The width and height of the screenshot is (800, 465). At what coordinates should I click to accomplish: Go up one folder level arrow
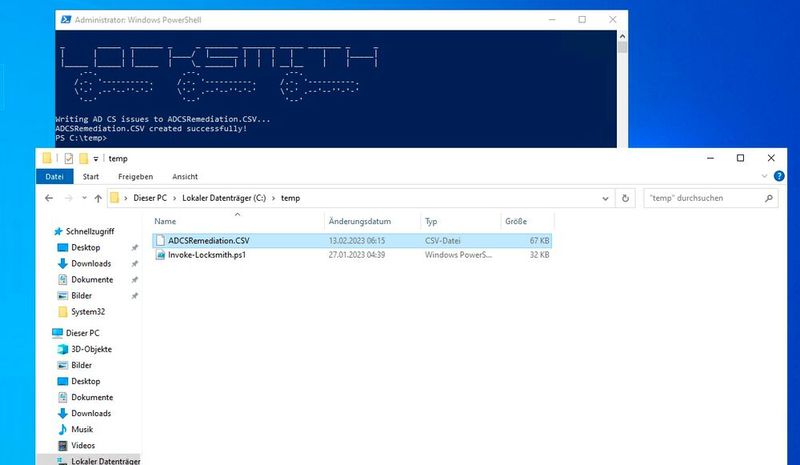coord(98,199)
